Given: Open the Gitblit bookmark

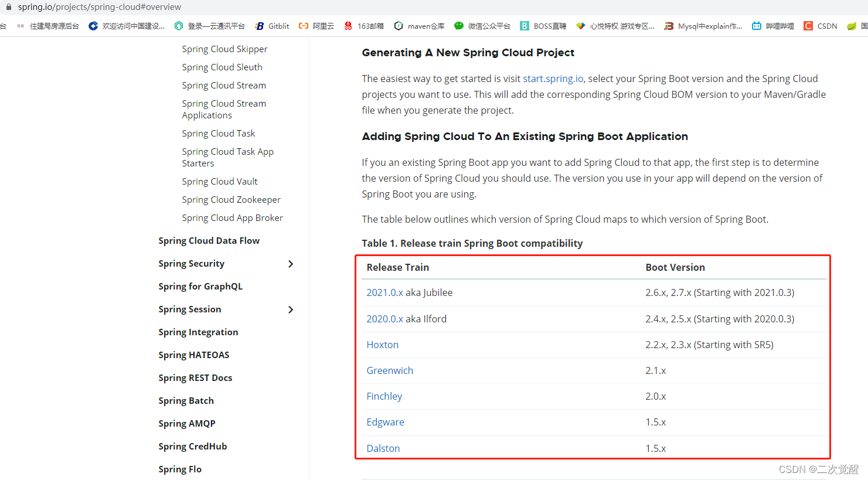Looking at the screenshot, I should [x=271, y=25].
